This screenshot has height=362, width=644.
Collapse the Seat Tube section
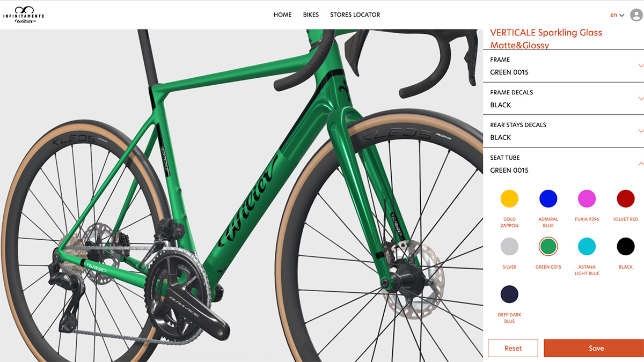click(x=563, y=164)
